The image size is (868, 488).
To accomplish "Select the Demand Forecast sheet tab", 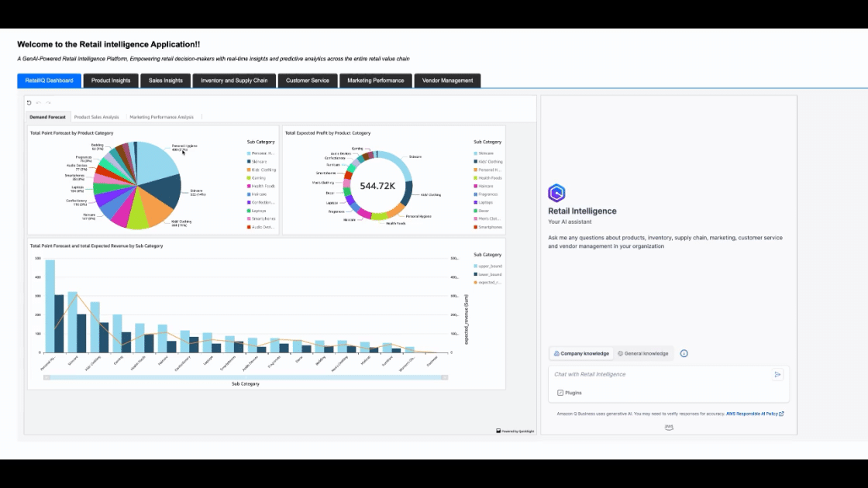I will pyautogui.click(x=47, y=117).
